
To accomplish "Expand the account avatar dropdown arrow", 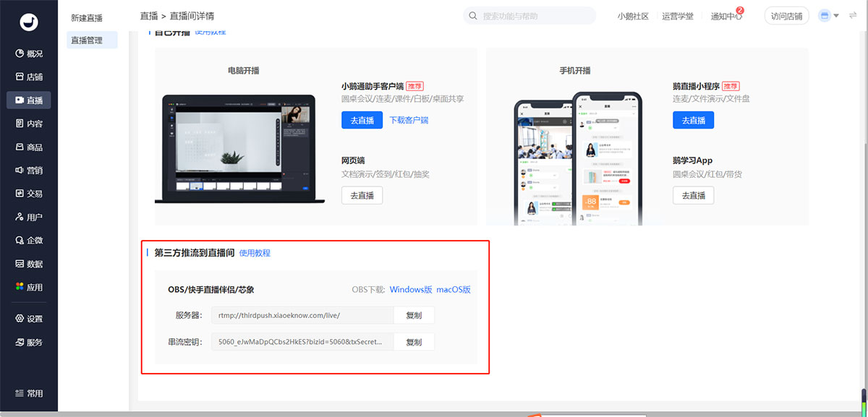I will coord(836,16).
